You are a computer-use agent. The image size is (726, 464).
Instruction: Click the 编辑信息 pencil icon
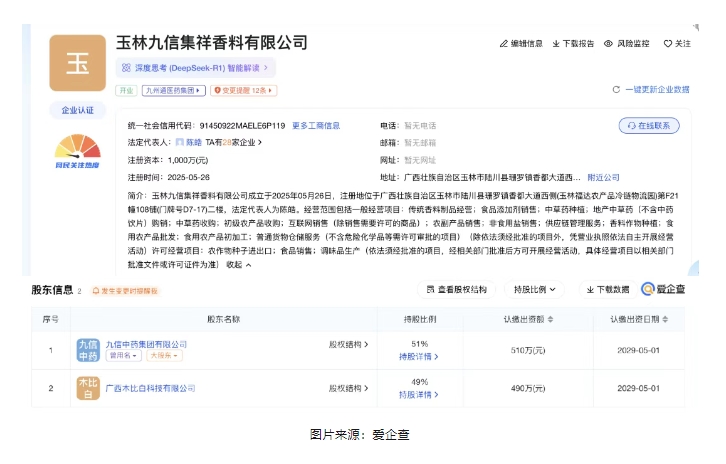pos(503,44)
